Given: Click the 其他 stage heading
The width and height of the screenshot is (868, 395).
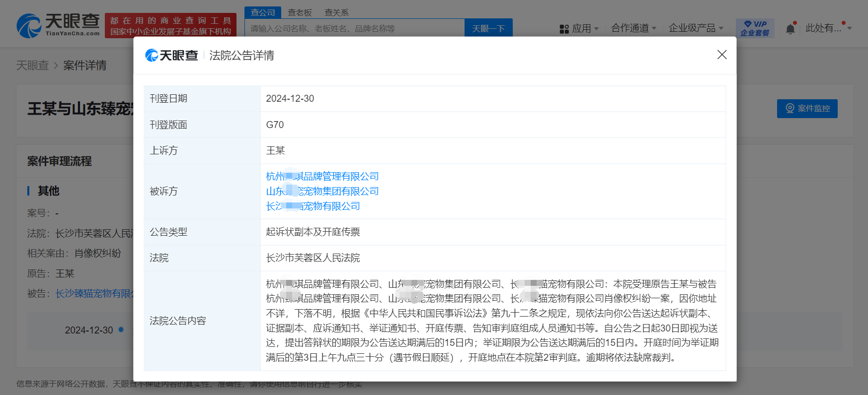Looking at the screenshot, I should (x=49, y=191).
